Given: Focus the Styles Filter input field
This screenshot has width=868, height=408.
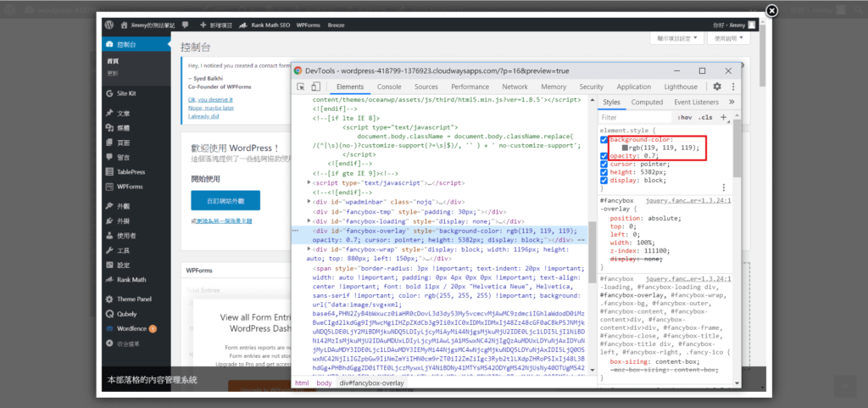Looking at the screenshot, I should coord(636,117).
